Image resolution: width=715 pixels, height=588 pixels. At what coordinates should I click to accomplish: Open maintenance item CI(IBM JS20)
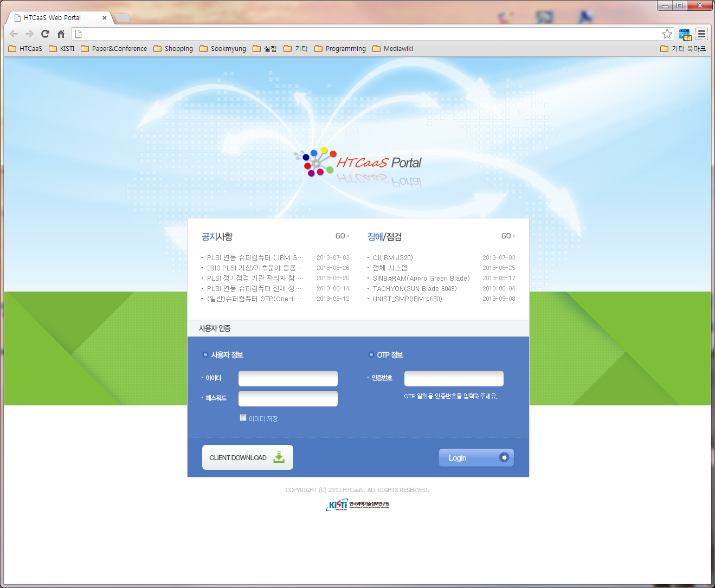[x=393, y=257]
